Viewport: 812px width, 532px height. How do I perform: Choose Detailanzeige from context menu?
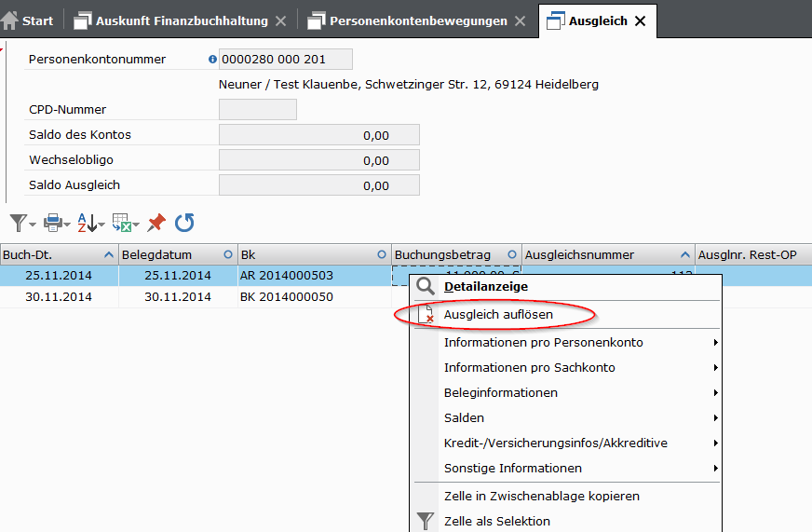pos(566,286)
